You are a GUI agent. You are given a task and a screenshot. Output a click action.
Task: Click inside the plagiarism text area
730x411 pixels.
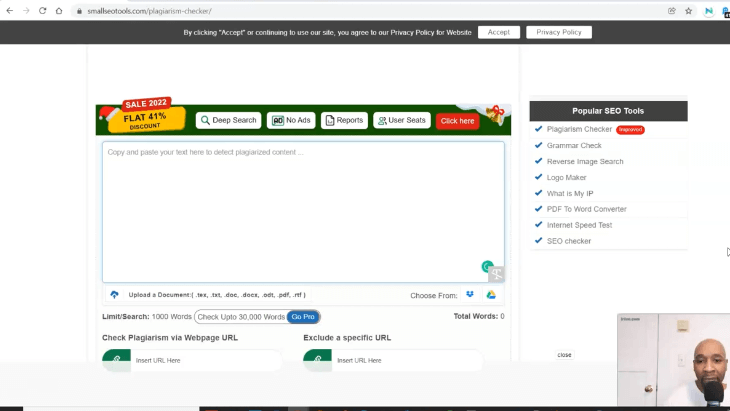point(303,212)
